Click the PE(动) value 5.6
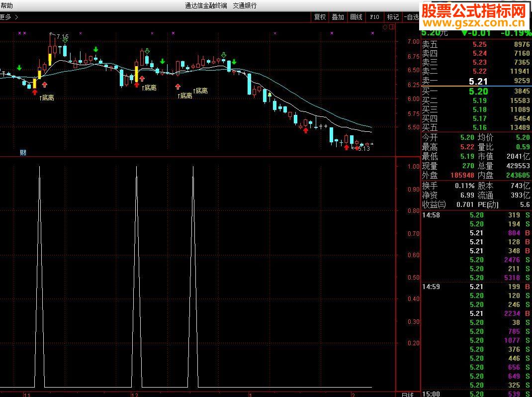This screenshot has width=532, height=397. (x=525, y=205)
